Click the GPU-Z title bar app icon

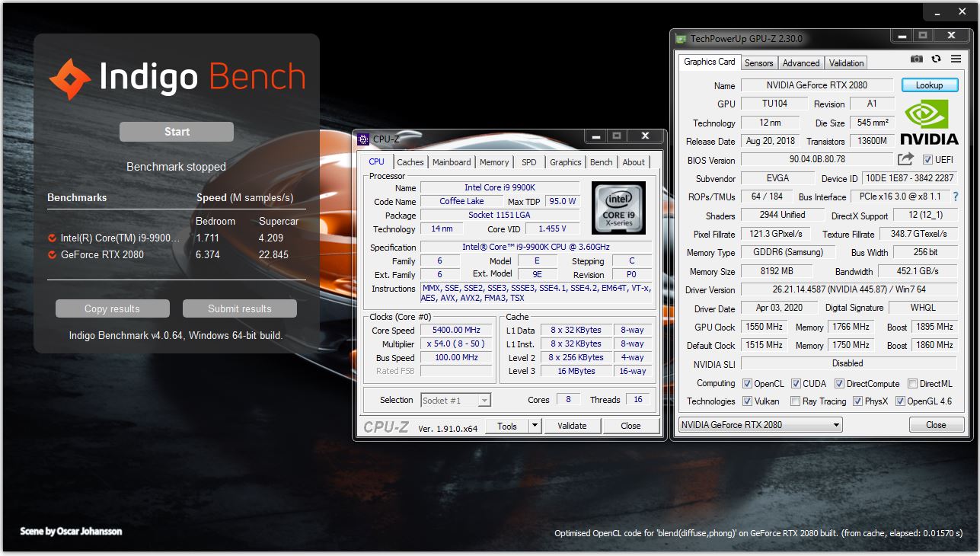click(x=681, y=38)
